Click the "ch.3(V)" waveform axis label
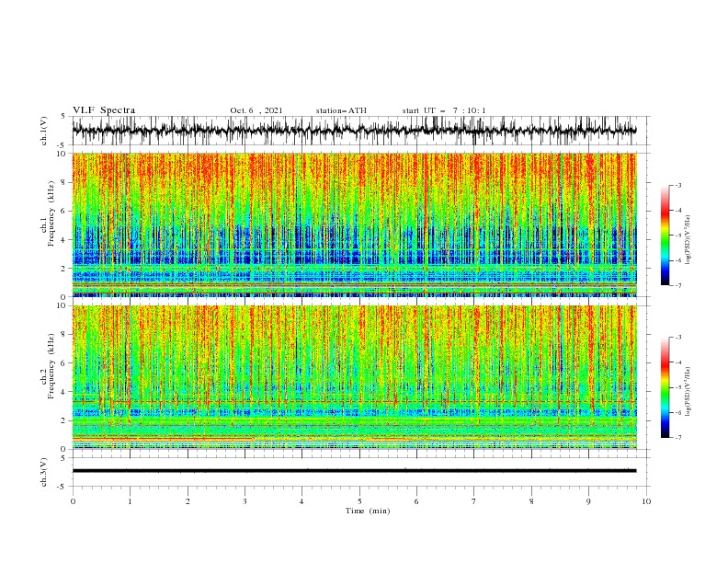 [x=44, y=472]
